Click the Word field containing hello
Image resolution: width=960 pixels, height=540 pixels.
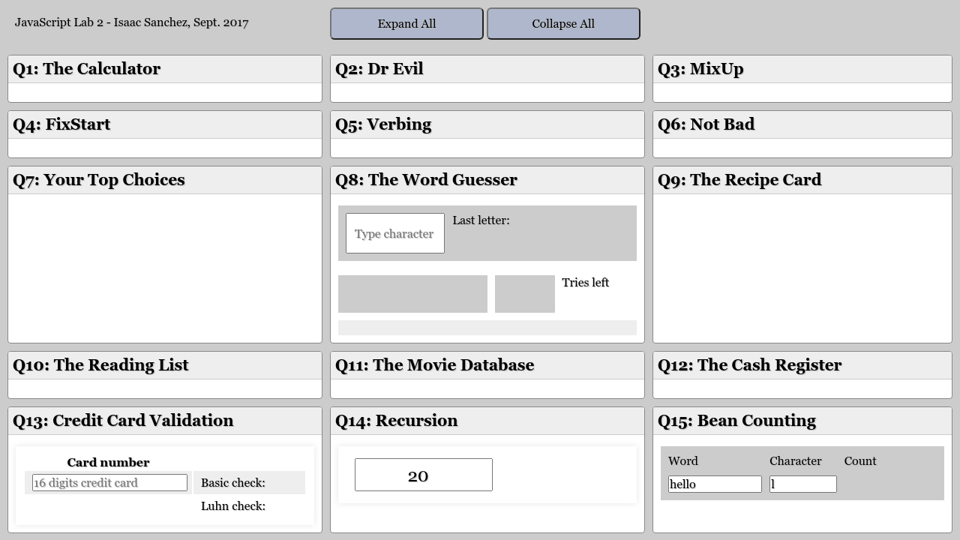[715, 484]
